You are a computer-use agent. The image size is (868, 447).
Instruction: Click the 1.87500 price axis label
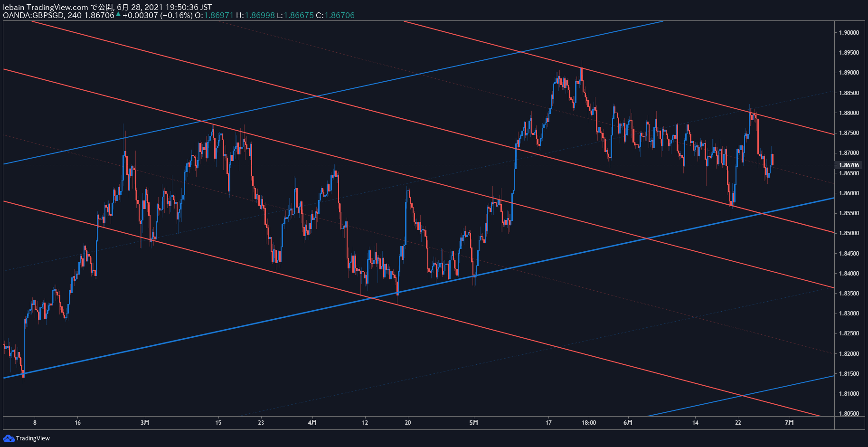pyautogui.click(x=849, y=133)
